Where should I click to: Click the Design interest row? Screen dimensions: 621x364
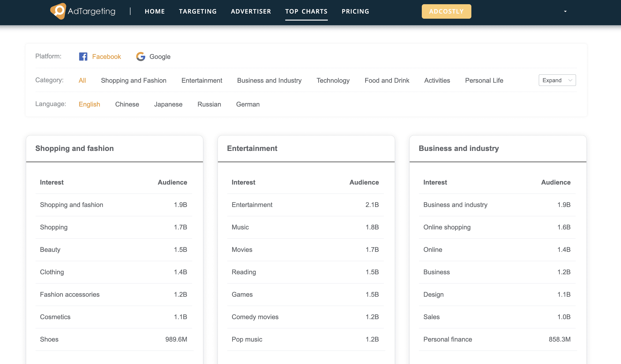coord(497,294)
